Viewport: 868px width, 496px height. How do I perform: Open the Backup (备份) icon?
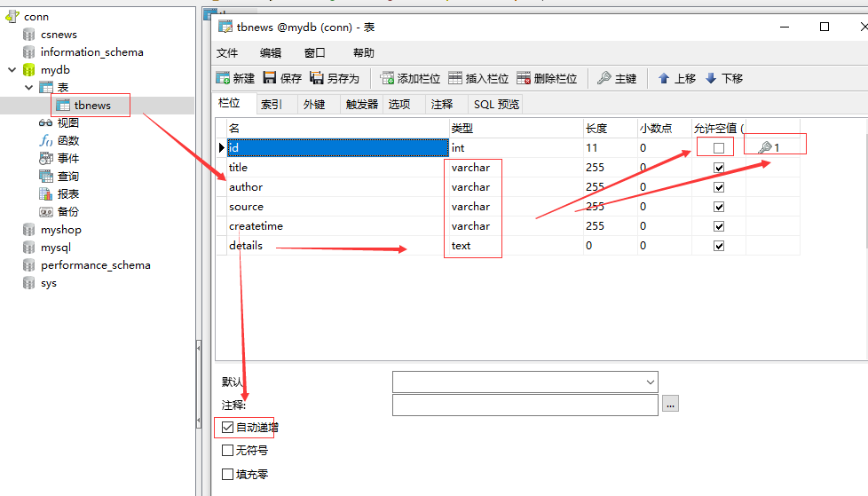46,211
